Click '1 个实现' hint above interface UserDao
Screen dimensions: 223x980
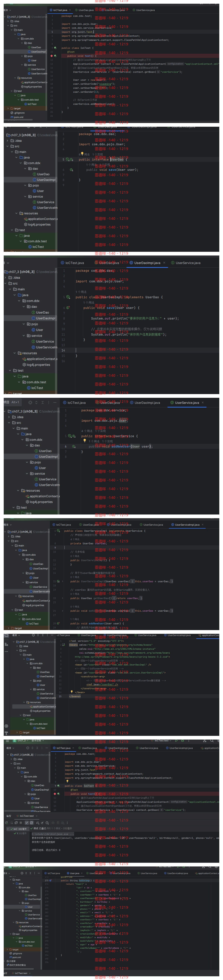click(98, 154)
